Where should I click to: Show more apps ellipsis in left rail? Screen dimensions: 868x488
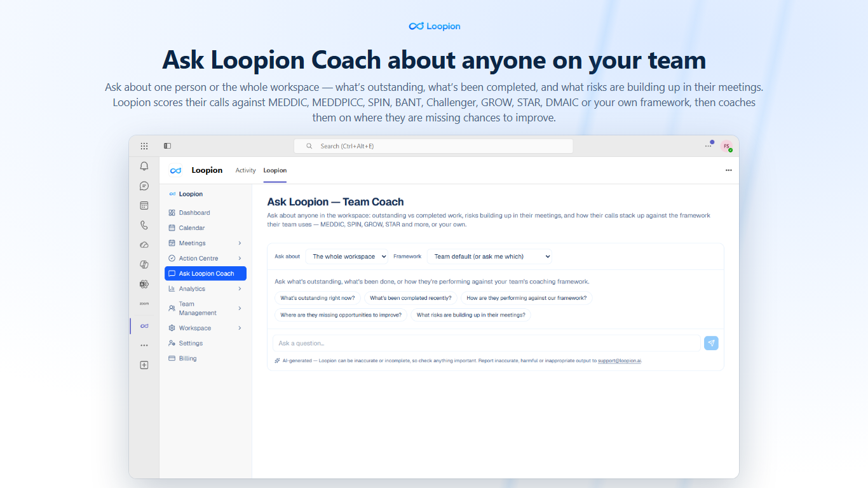pyautogui.click(x=144, y=346)
